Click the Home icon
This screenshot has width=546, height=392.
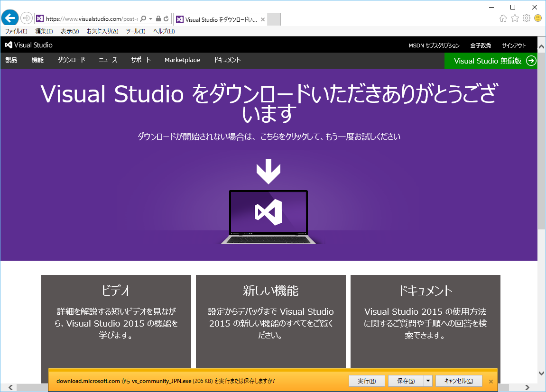503,18
